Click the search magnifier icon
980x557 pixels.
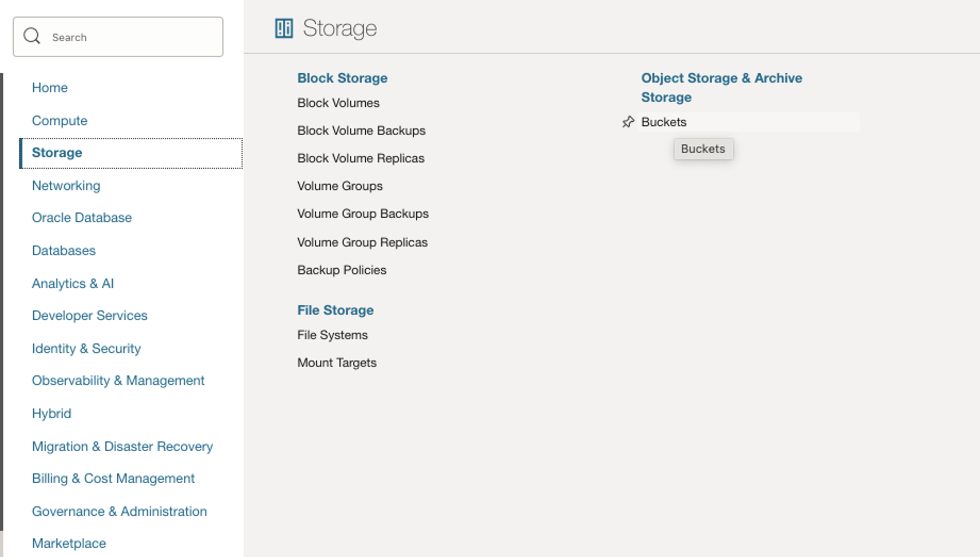point(32,36)
